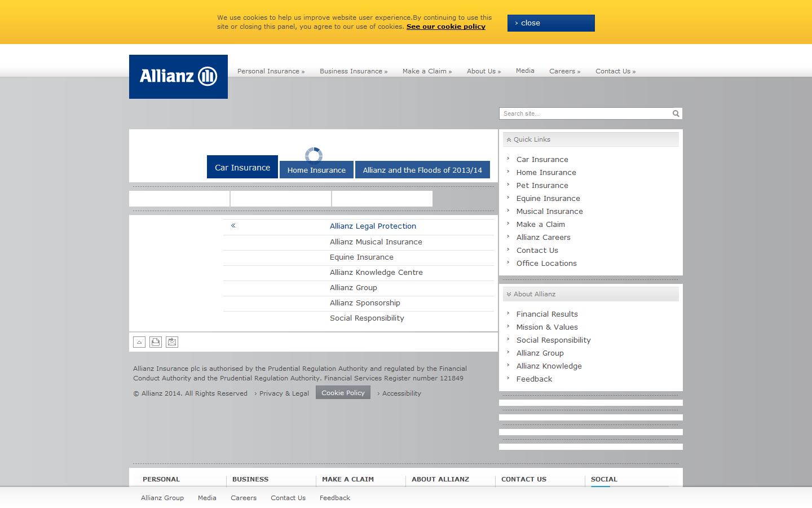This screenshot has height=508, width=812.
Task: Switch to the Car Insurance tab
Action: [242, 167]
